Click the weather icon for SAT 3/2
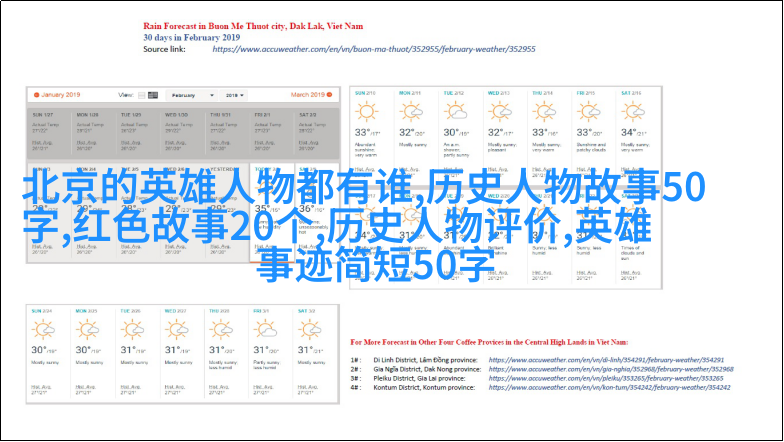This screenshot has width=784, height=442. pos(310,330)
